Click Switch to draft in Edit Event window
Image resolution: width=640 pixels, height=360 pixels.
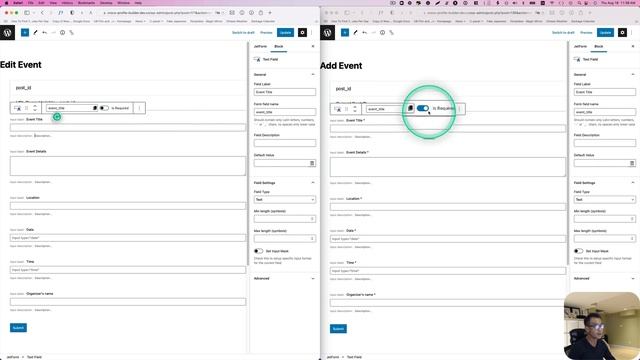[243, 33]
